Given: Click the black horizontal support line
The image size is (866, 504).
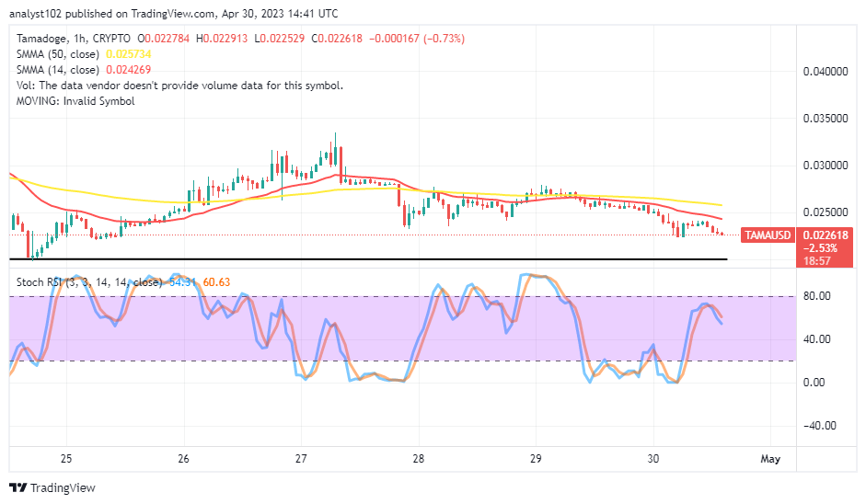Looking at the screenshot, I should tap(368, 259).
